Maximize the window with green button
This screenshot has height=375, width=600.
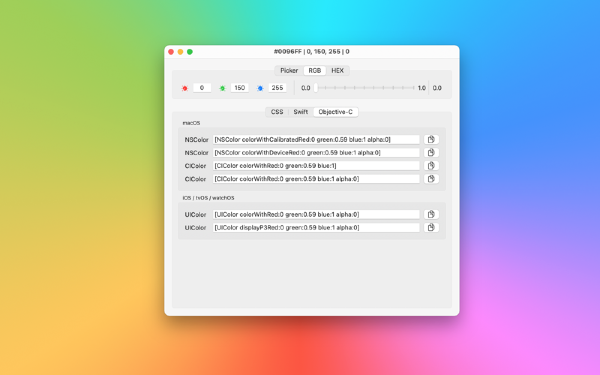[190, 52]
